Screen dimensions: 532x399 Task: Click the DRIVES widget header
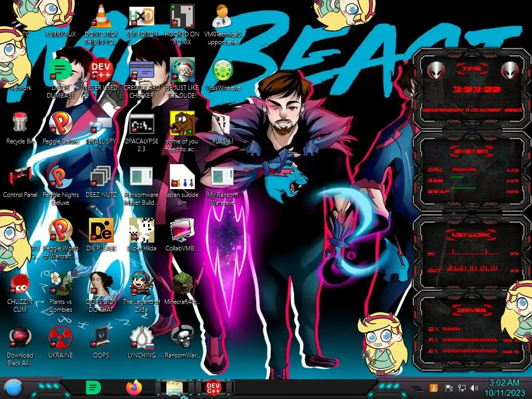(472, 310)
